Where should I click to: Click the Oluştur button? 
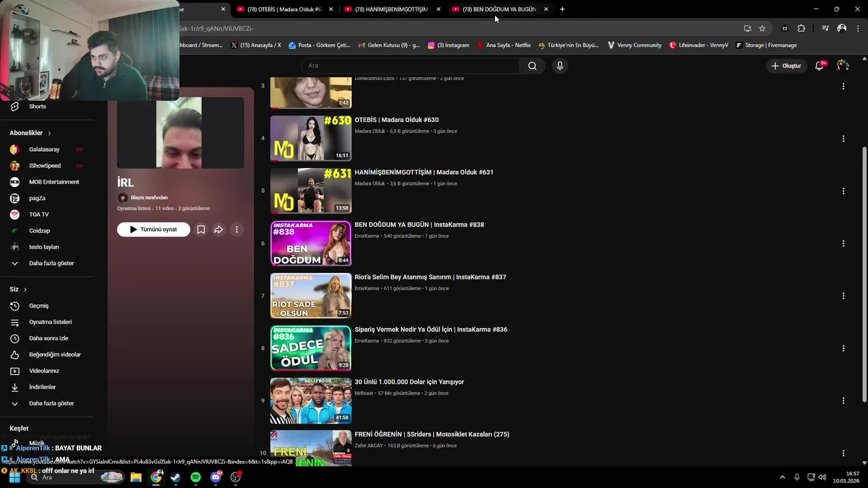(x=786, y=66)
